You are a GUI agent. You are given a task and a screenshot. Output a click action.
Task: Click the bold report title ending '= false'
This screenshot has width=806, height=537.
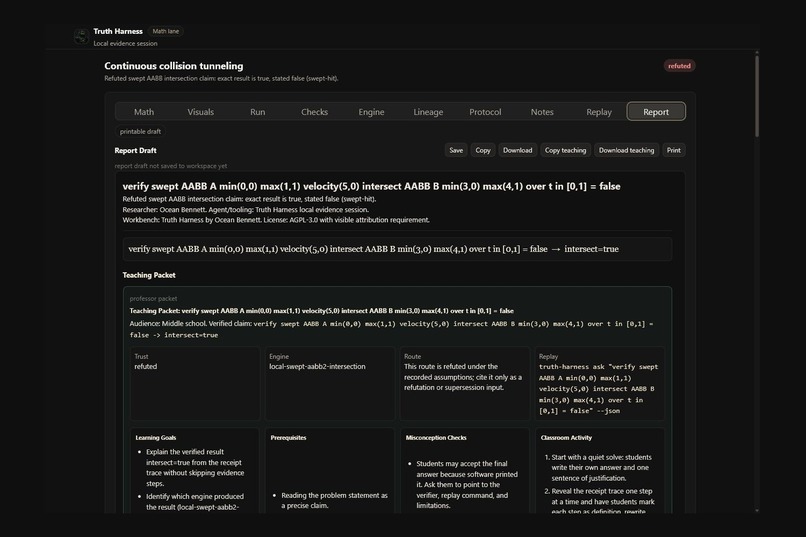371,186
